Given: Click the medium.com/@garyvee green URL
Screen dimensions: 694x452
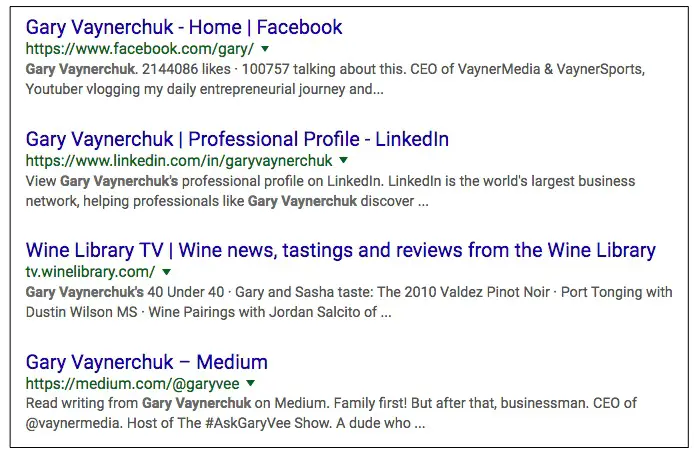Looking at the screenshot, I should 132,383.
